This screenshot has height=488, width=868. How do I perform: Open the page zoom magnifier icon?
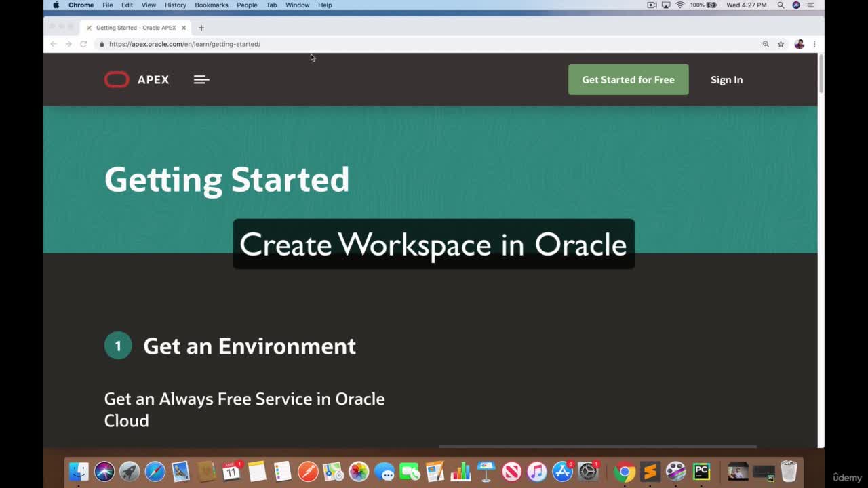(x=766, y=44)
